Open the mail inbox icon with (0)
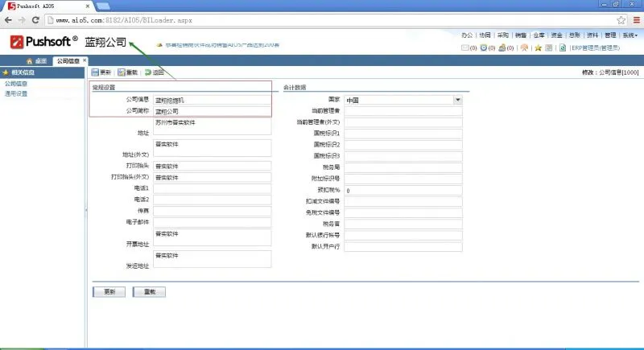This screenshot has height=350, width=644. (x=465, y=48)
